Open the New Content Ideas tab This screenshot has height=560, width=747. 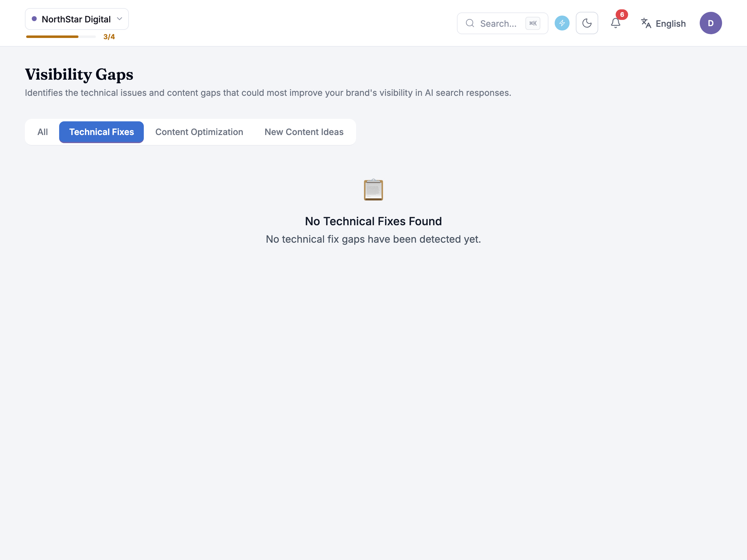(304, 132)
